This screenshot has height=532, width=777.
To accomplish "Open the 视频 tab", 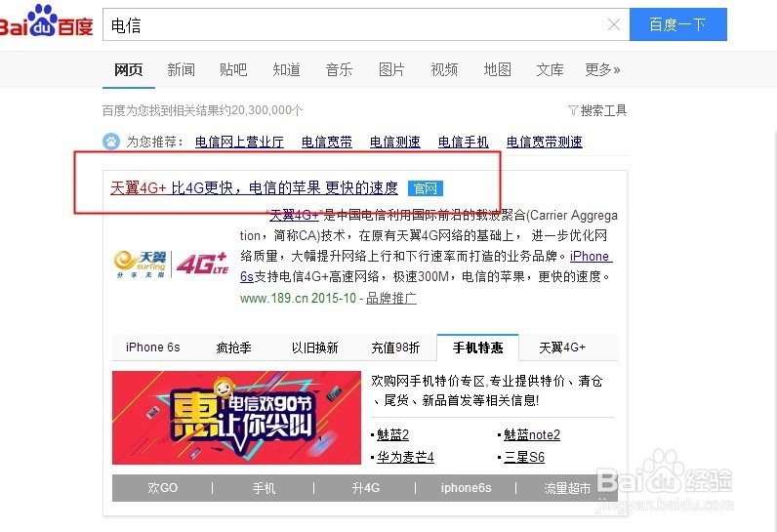I will coord(444,70).
